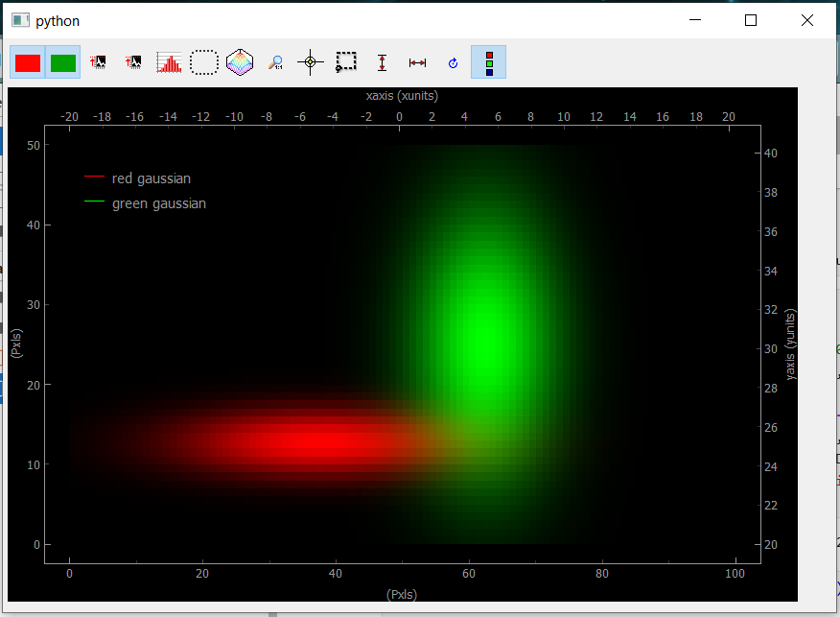Click the 'xaxis (xunits)' top axis label

click(402, 96)
